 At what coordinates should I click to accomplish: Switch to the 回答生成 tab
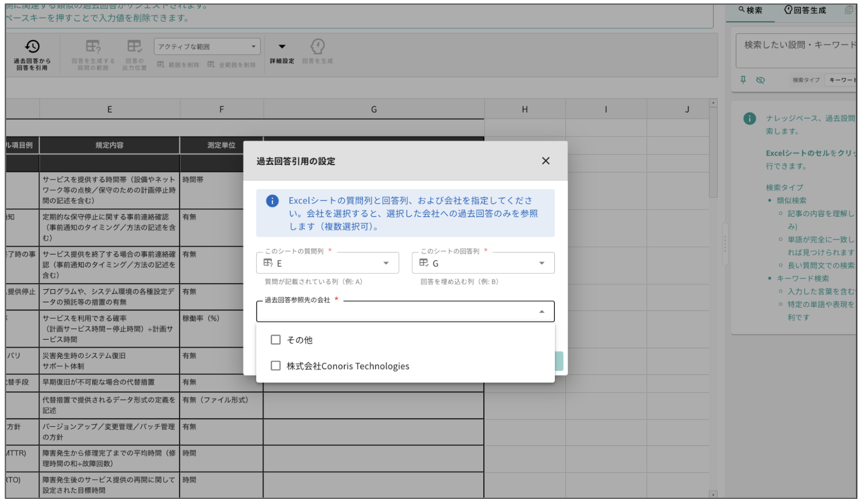click(x=805, y=10)
